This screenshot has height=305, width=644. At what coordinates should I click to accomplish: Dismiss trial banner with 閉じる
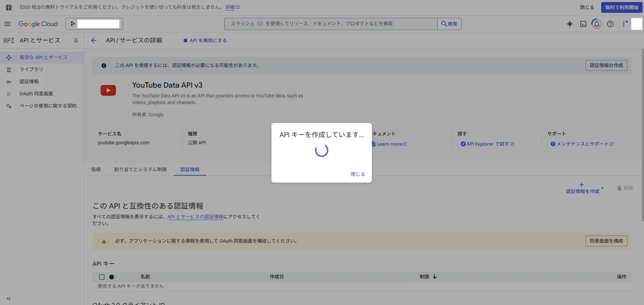(587, 7)
